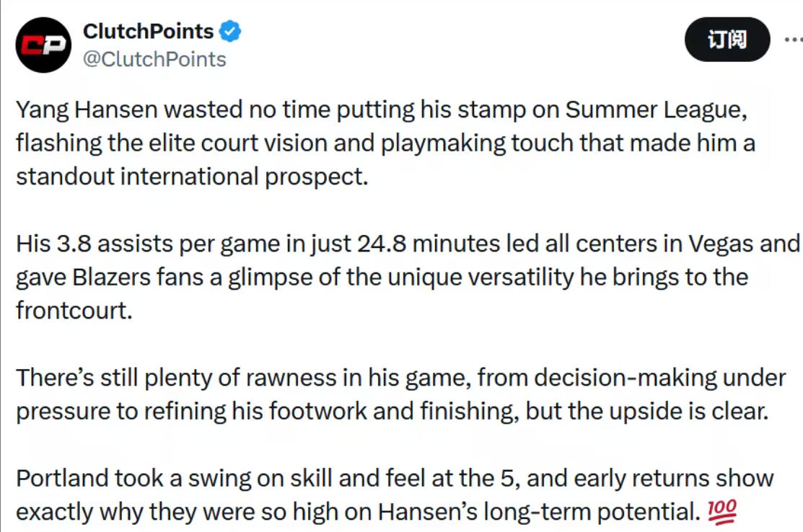
Task: Open the ClutchPoints display name link
Action: coord(148,32)
